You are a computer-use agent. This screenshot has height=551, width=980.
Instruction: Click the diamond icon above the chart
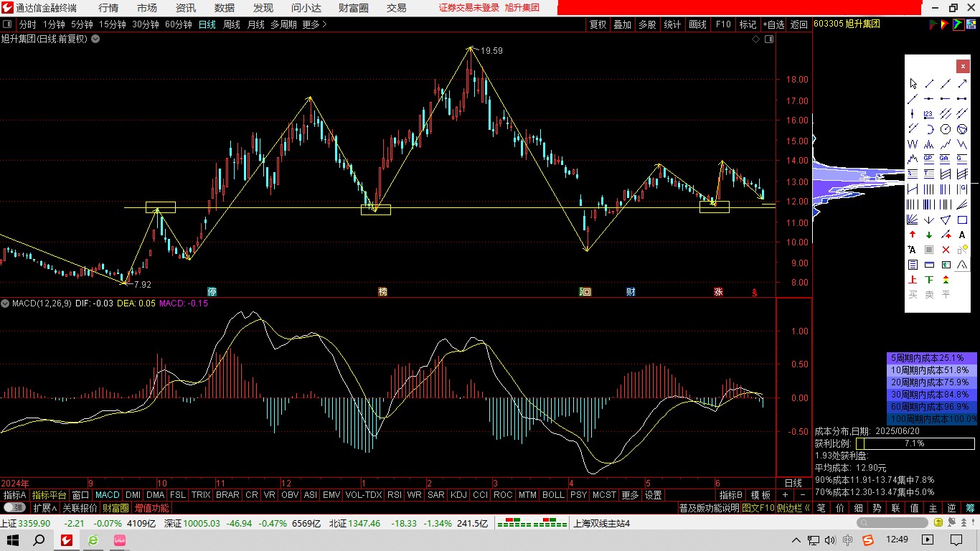[755, 39]
